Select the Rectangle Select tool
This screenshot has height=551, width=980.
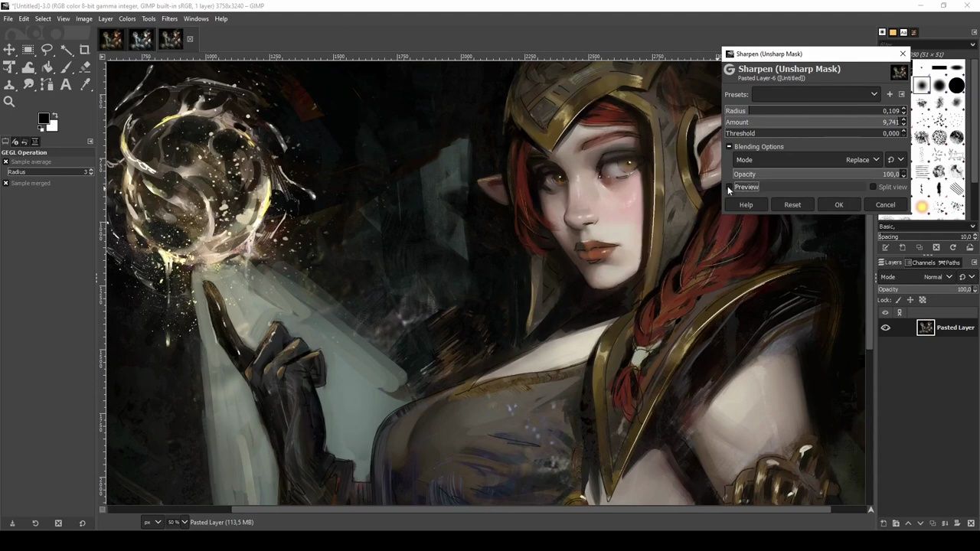tap(28, 49)
